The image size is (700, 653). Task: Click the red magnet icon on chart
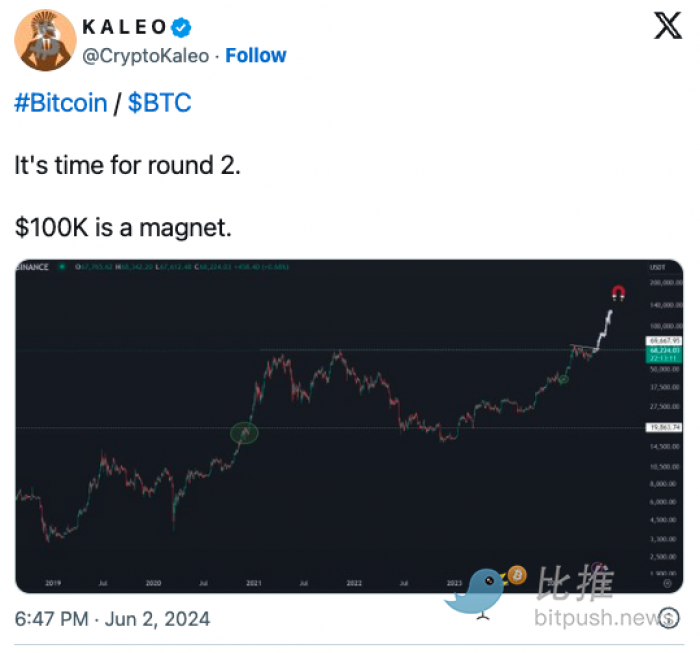click(618, 293)
